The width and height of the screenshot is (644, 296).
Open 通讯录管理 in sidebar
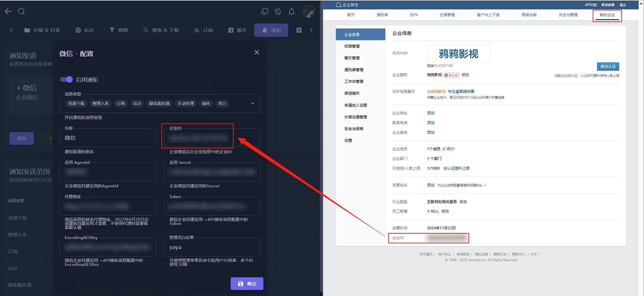coord(354,70)
